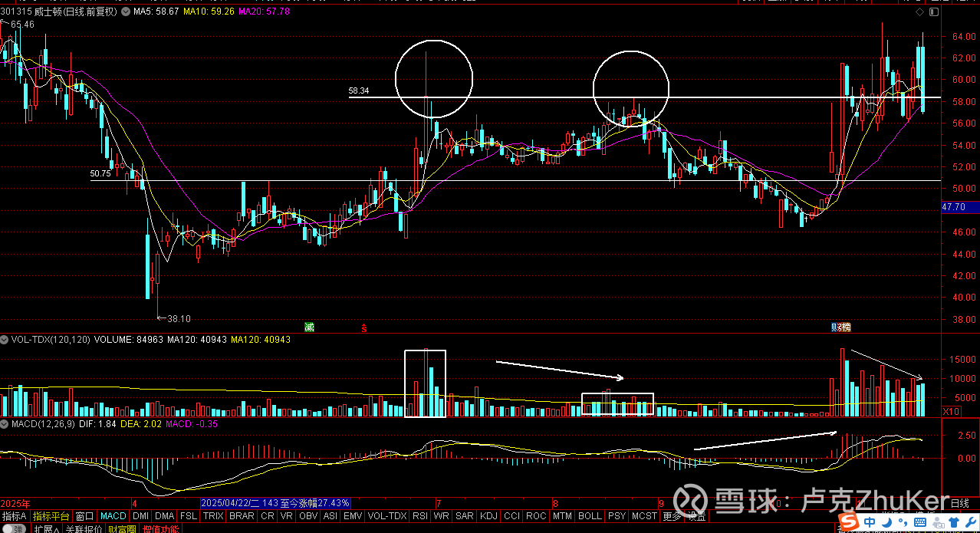The image size is (980, 533).
Task: Open the Sogou soft keyboard icon
Action: (x=919, y=521)
